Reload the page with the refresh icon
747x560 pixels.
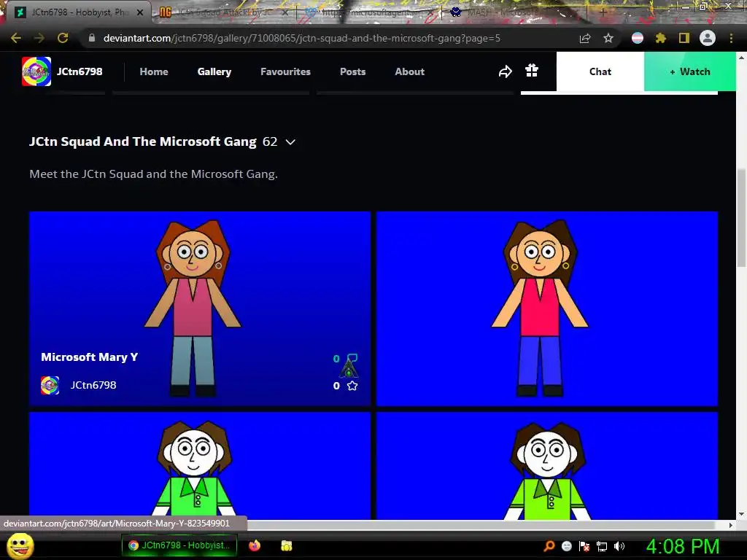pos(63,38)
